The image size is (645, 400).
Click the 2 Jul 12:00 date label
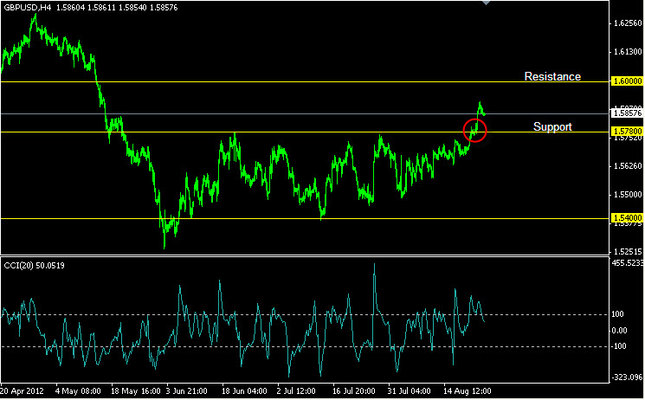[297, 391]
